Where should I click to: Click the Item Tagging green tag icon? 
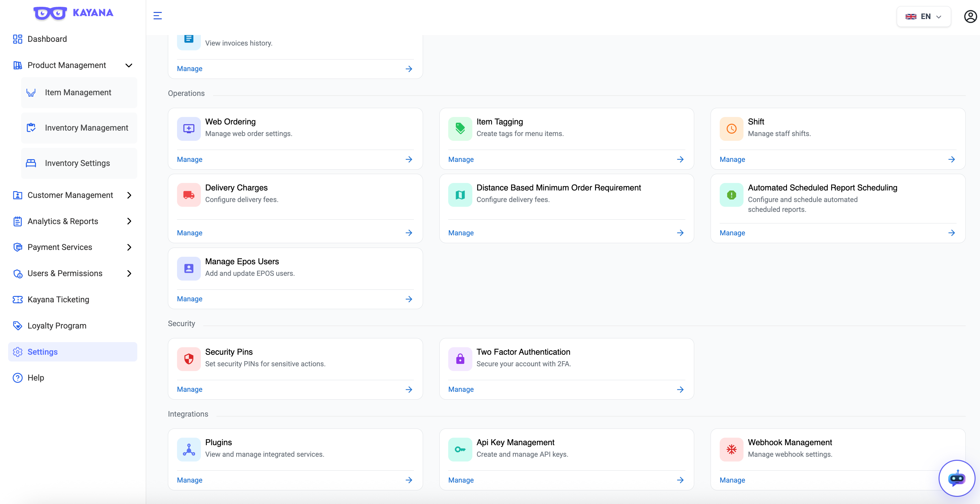460,129
